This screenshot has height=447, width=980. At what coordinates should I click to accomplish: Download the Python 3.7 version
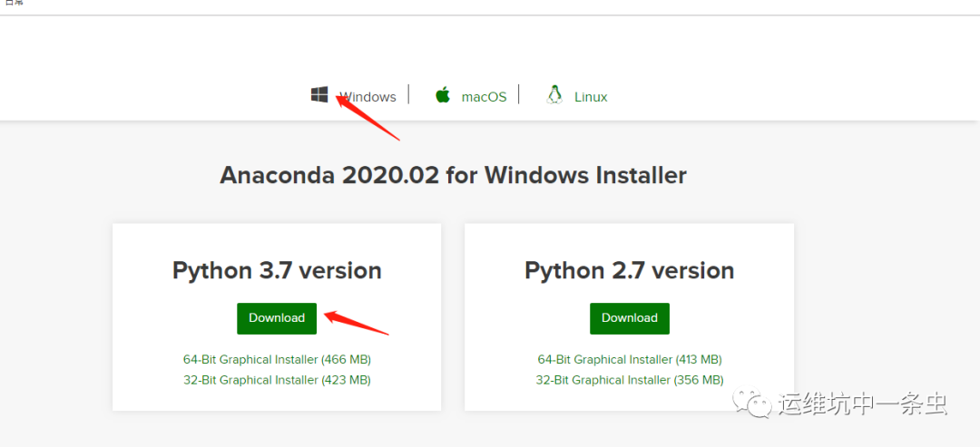click(277, 318)
